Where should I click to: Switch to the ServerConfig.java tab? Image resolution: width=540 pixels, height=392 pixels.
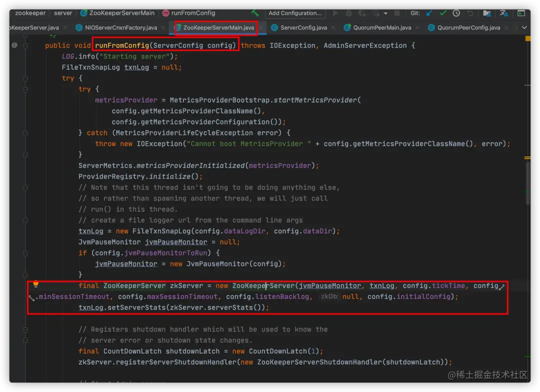point(303,27)
